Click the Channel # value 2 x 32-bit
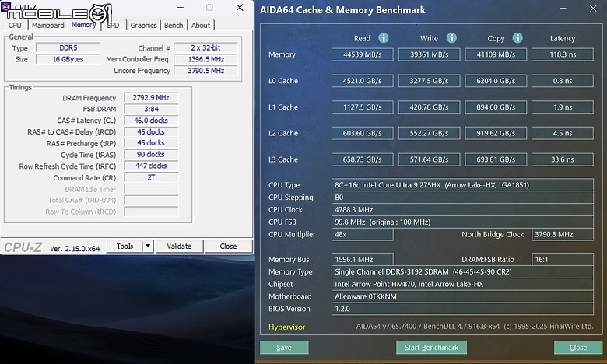This screenshot has height=364, width=607. point(205,47)
